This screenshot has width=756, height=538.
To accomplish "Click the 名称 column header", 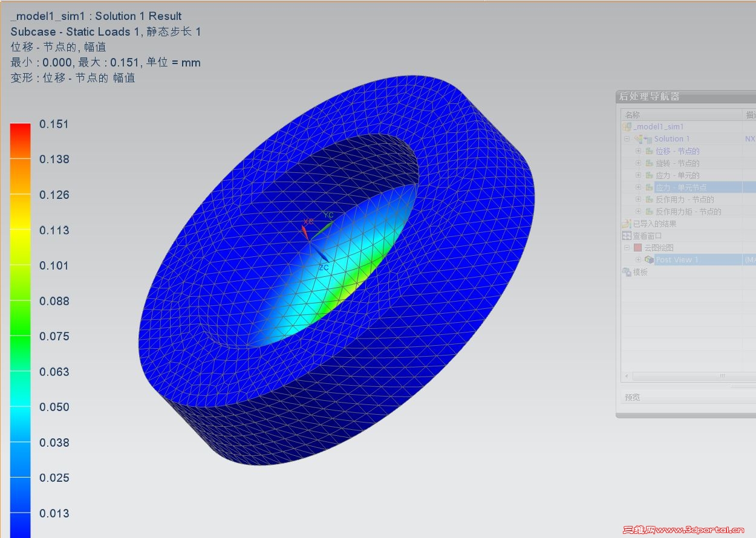I will pyautogui.click(x=682, y=115).
